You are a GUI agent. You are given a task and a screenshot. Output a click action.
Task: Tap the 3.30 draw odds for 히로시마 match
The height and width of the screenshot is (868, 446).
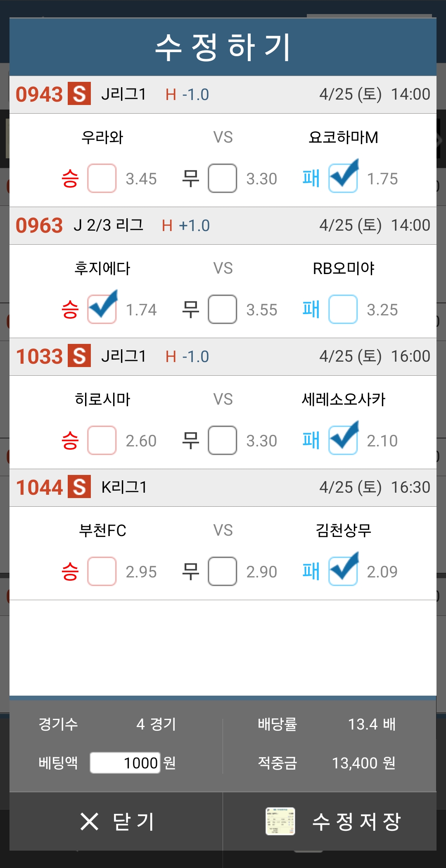(x=261, y=441)
